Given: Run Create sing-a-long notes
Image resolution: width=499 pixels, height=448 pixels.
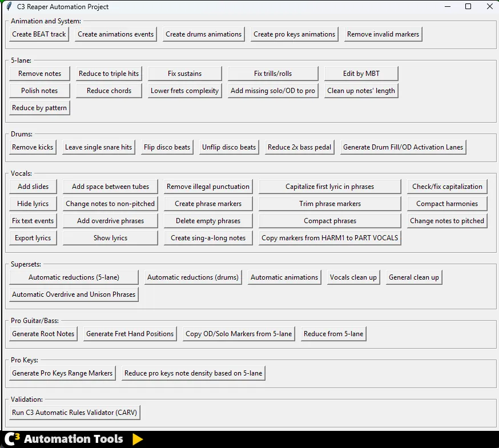Looking at the screenshot, I should pos(208,238).
